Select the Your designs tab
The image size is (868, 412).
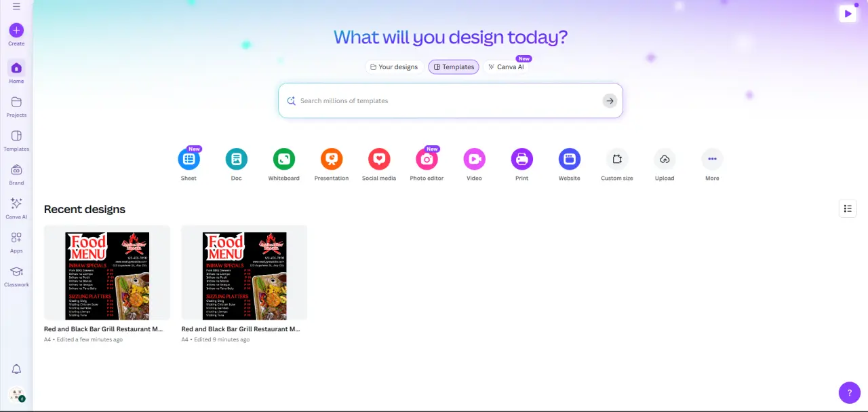coord(394,67)
